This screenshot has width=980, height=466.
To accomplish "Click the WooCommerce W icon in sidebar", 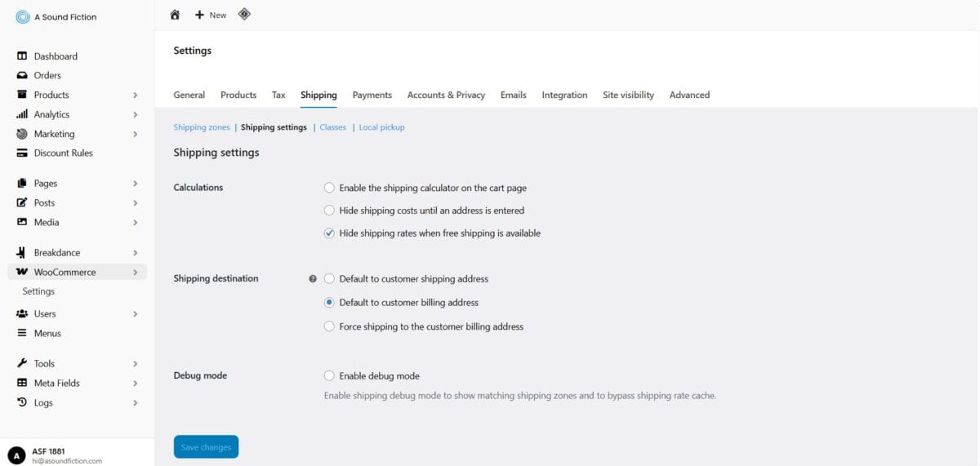I will 22,272.
